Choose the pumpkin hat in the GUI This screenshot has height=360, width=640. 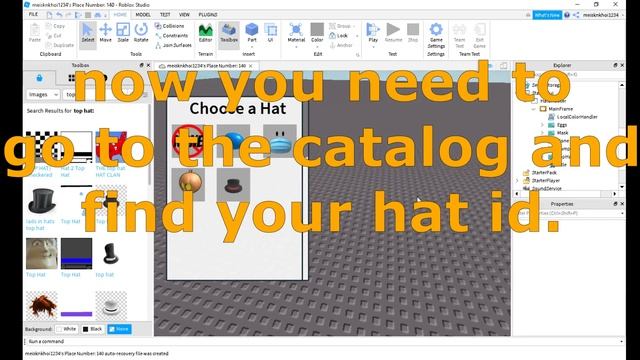[188, 184]
